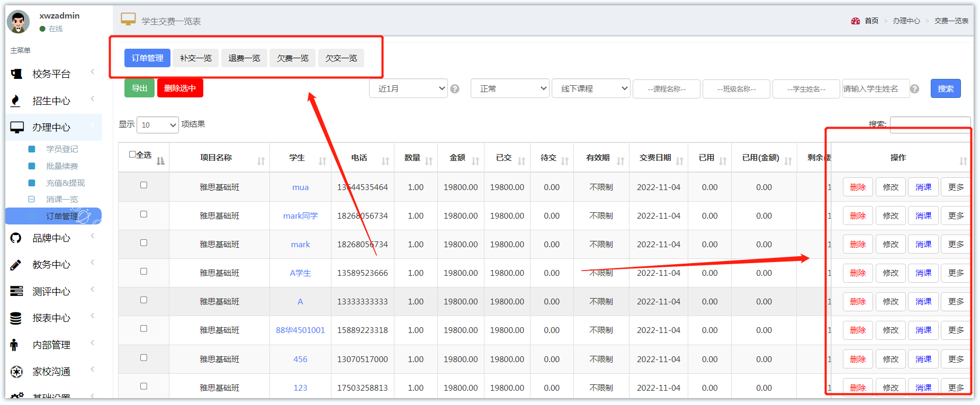Sort by the 金额 column arrows
980x405 pixels.
[475, 161]
